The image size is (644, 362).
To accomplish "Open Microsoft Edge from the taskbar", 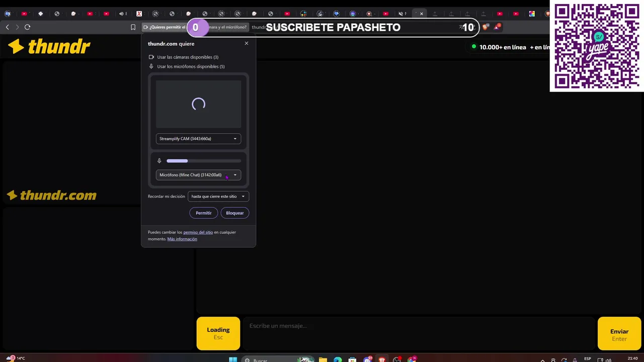I will [x=338, y=359].
